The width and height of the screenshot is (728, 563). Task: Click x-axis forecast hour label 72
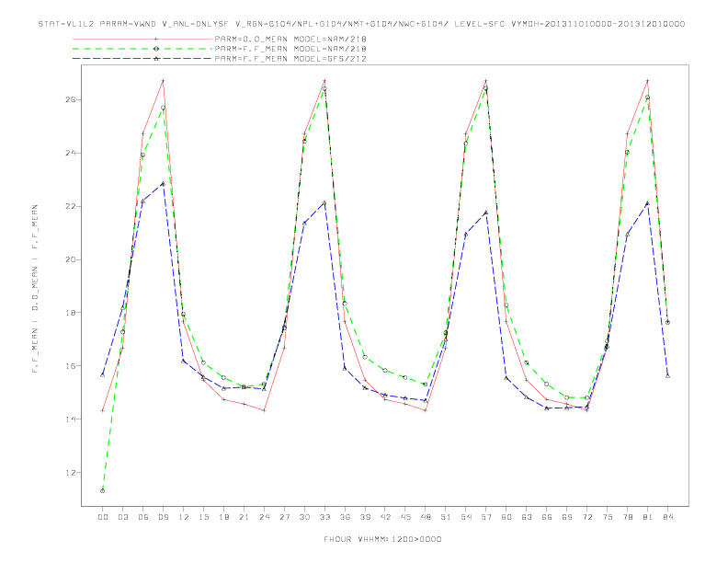click(586, 517)
